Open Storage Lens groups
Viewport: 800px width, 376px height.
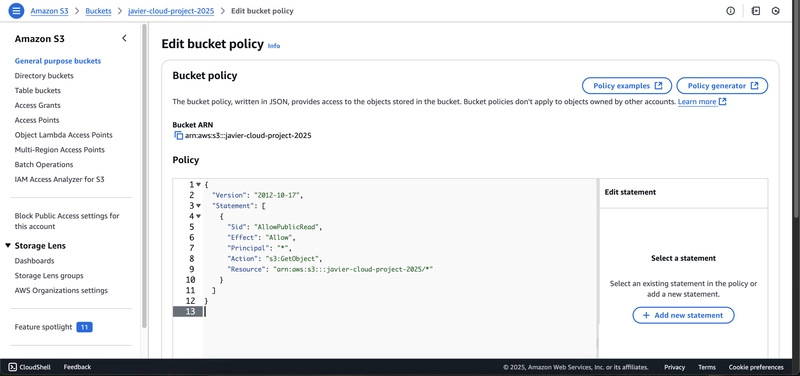tap(49, 275)
